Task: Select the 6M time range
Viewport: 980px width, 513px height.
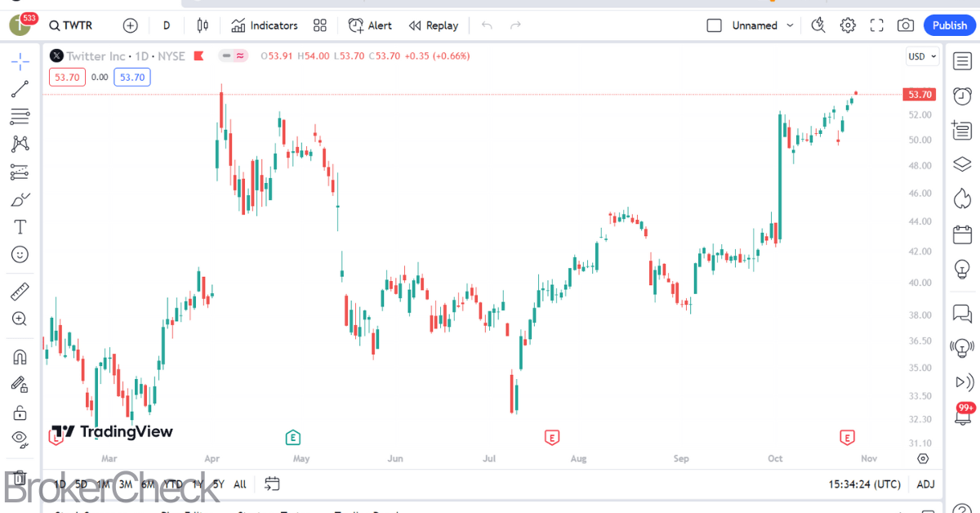Action: click(148, 484)
